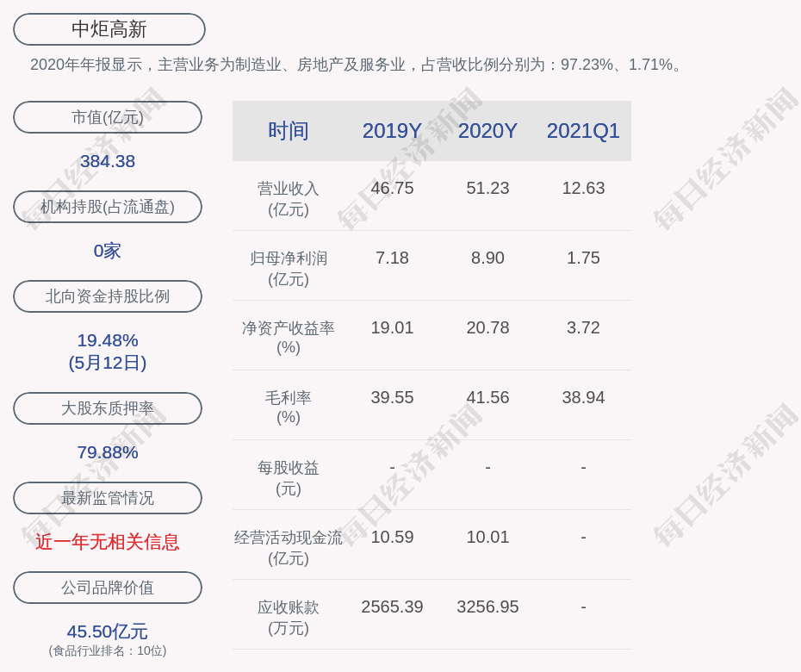
Task: Click market value 384.38
Action: pos(108,161)
